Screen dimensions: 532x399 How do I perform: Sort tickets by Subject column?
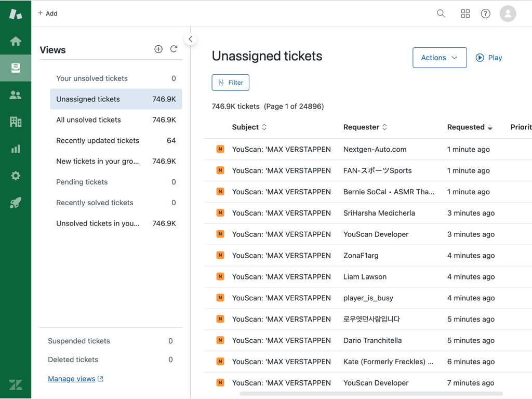[x=249, y=127]
